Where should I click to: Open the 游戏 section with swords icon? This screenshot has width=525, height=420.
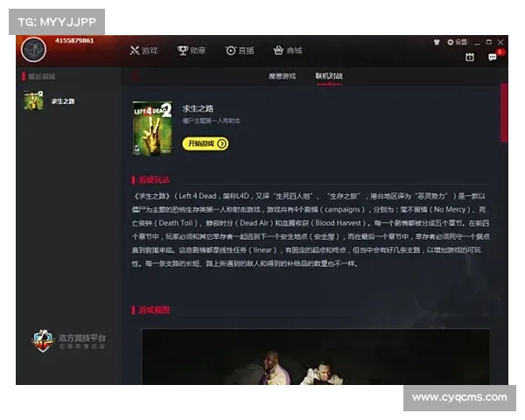(143, 51)
